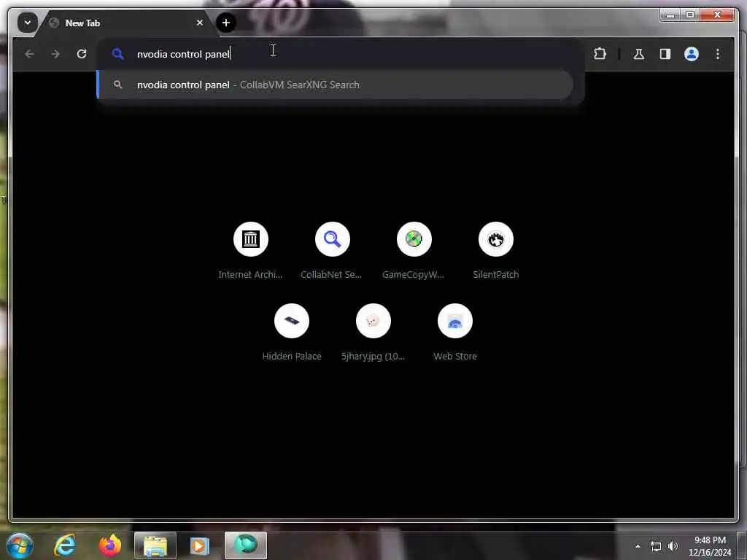
Task: Click the Internet Archi... shortcut label
Action: click(250, 275)
